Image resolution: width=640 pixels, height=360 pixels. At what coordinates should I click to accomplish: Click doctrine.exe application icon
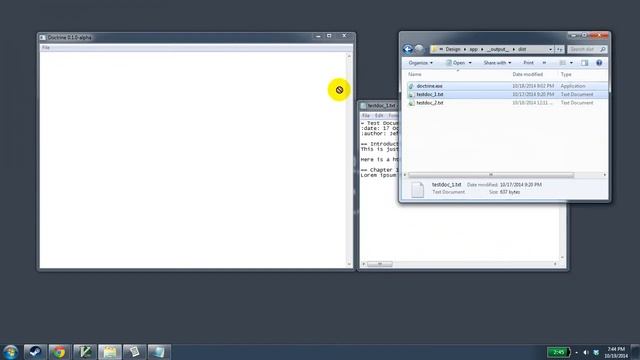(411, 86)
